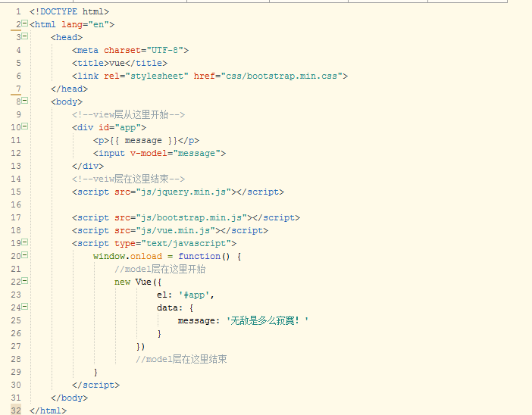Collapse the data object fold at line 24
532x415 pixels.
coord(25,307)
